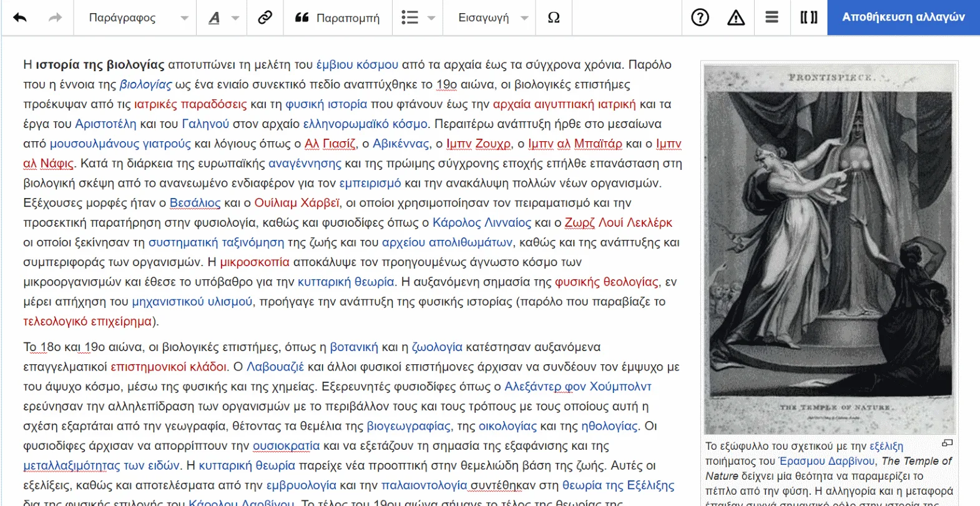Screen dimensions: 980x506
Task: Click the Αποθήκευση αλλαγών save button
Action: (x=903, y=17)
